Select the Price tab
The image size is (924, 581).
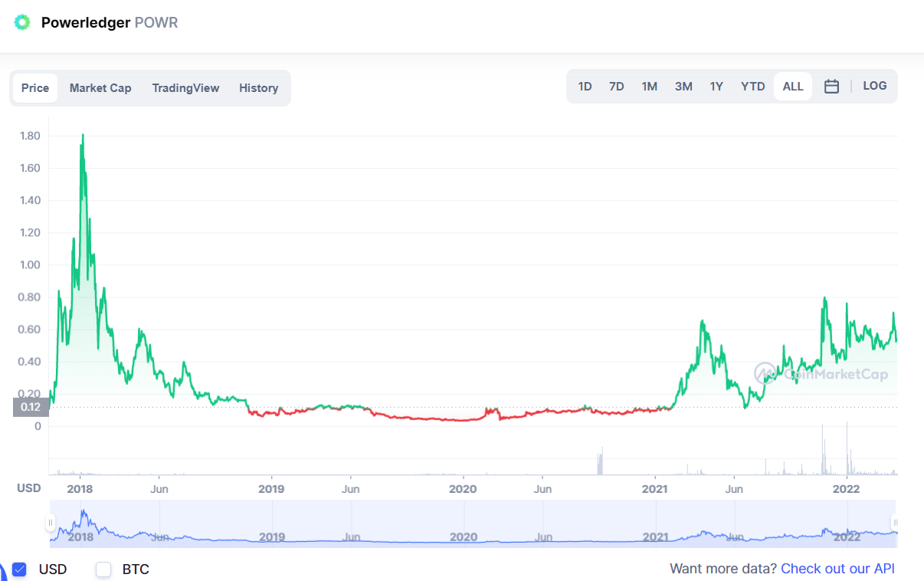click(x=35, y=88)
